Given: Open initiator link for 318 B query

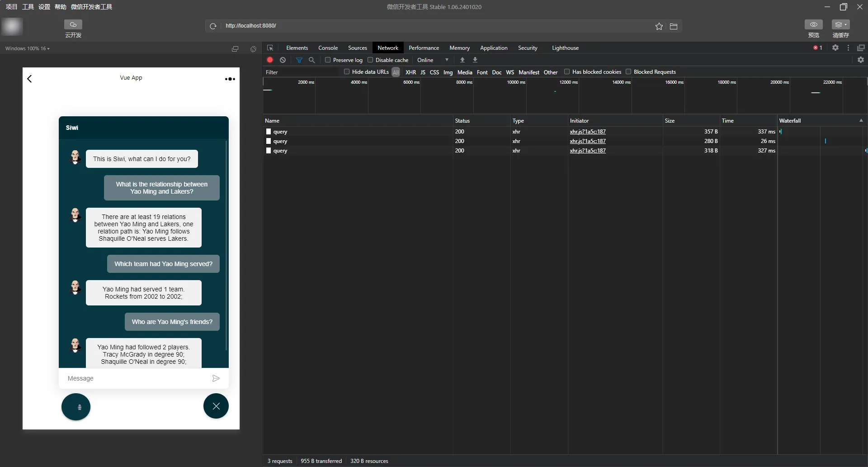Looking at the screenshot, I should pyautogui.click(x=588, y=151).
